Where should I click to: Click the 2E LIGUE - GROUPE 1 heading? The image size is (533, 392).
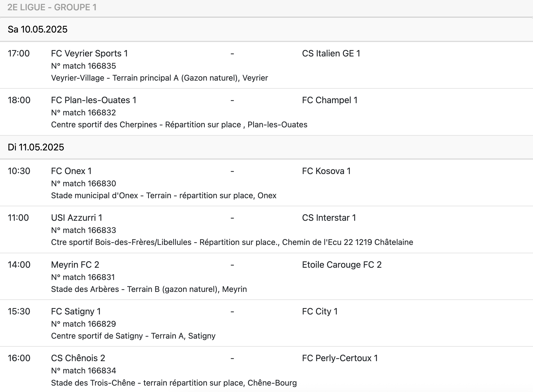pyautogui.click(x=52, y=7)
